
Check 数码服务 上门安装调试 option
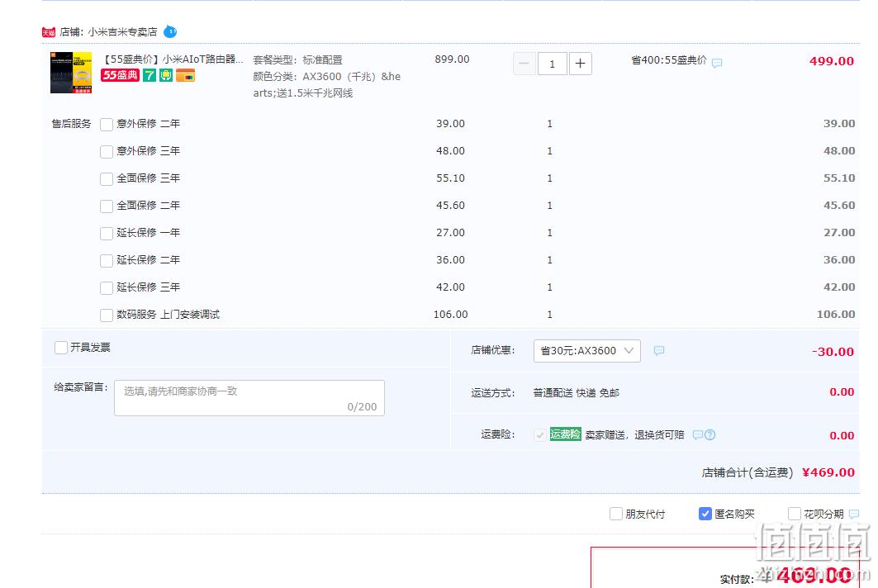click(107, 315)
